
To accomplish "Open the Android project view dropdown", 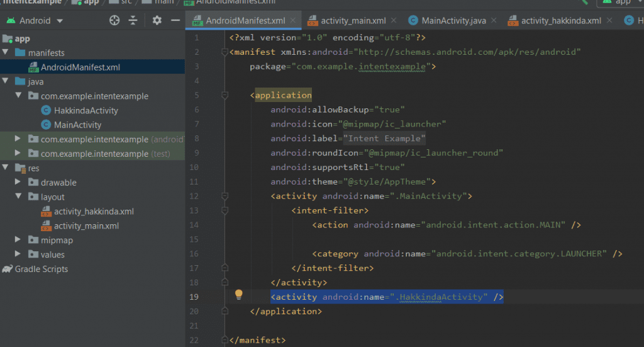I will click(x=35, y=20).
